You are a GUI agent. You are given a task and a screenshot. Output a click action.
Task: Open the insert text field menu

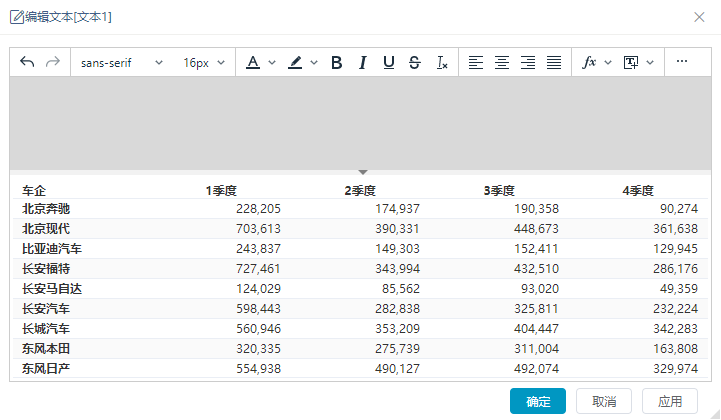(x=638, y=62)
